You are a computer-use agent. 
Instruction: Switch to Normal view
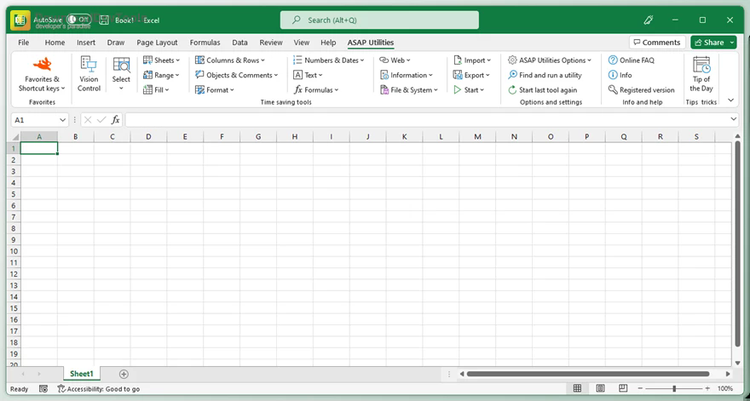(x=577, y=388)
